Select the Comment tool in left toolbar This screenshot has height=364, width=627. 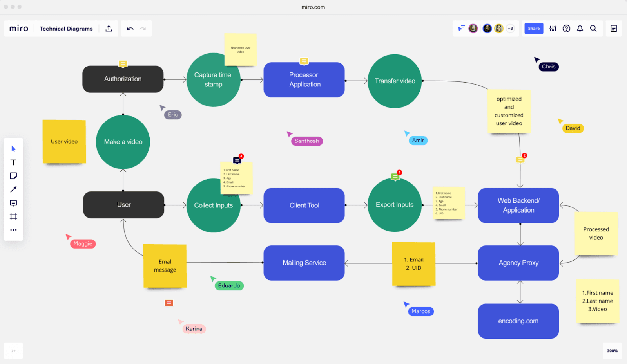point(13,203)
